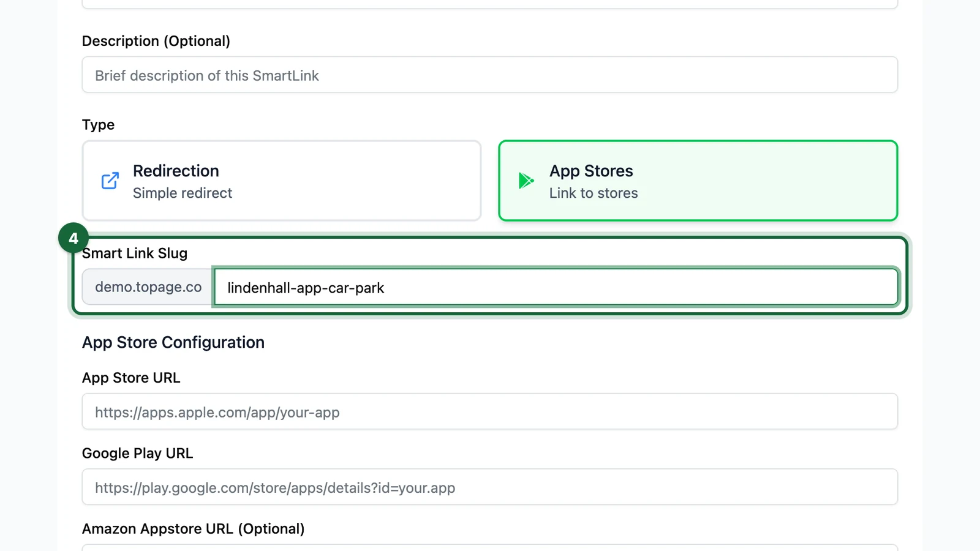The width and height of the screenshot is (980, 551).
Task: Click the Redirection external-link icon
Action: point(110,181)
